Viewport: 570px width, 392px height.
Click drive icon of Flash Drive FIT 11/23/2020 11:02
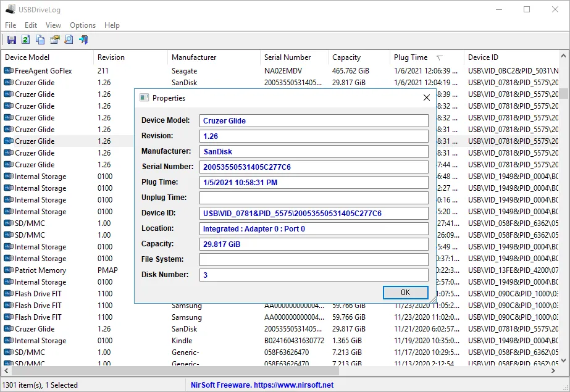click(x=9, y=317)
